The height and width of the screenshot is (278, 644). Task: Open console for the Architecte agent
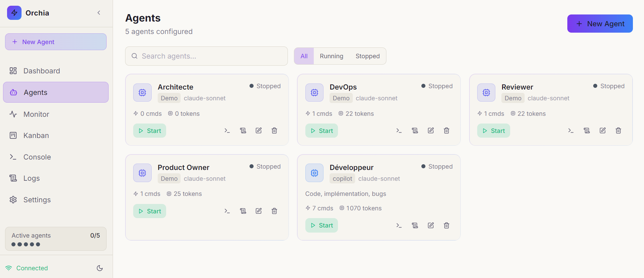point(227,131)
